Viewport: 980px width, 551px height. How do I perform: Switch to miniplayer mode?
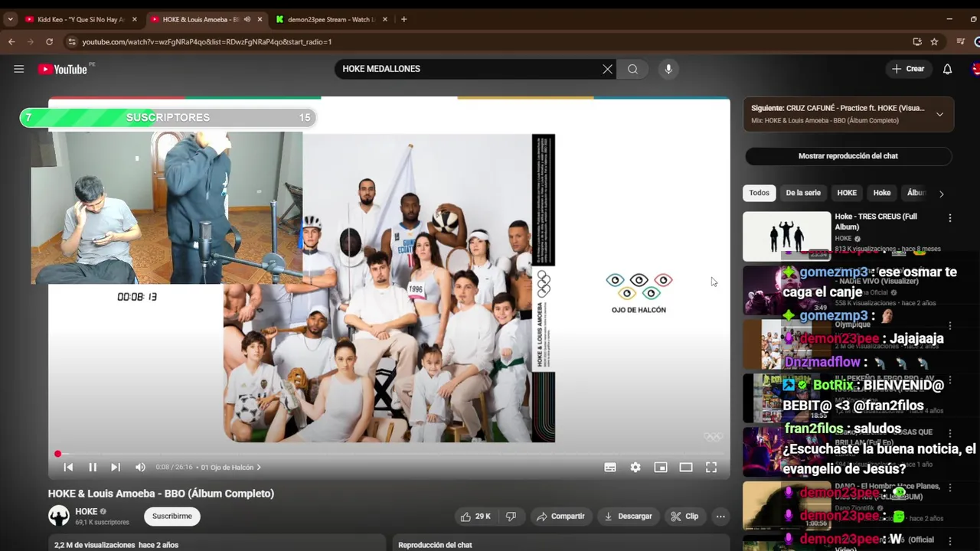pos(661,467)
